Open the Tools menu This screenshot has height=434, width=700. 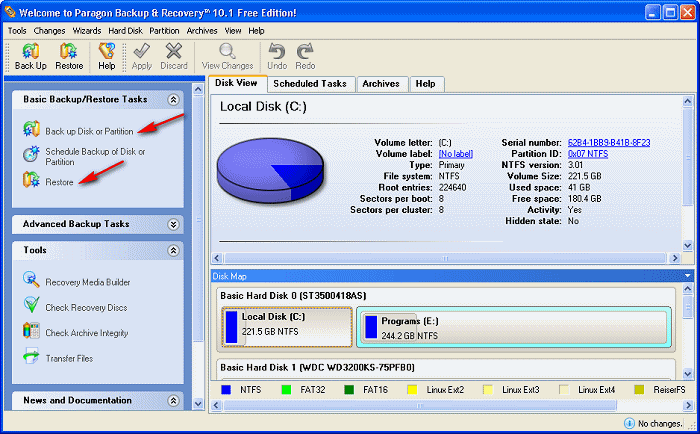17,31
